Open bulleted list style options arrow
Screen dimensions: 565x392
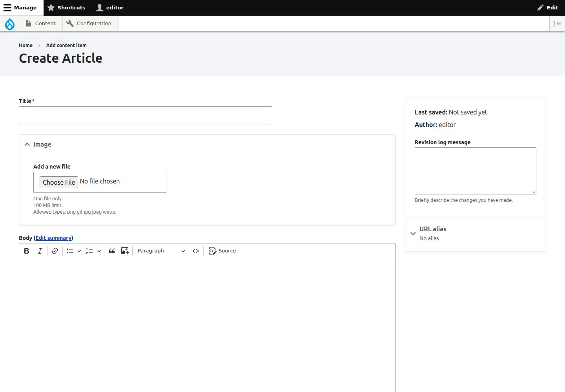79,251
